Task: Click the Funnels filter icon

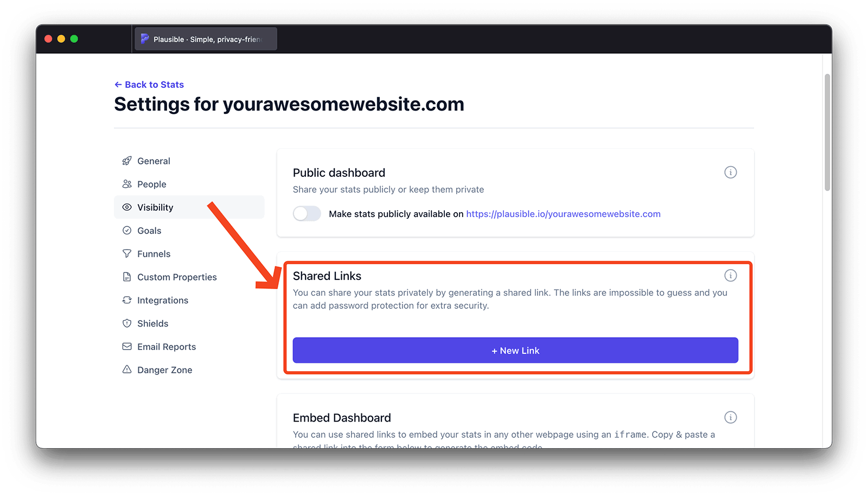Action: pos(127,254)
